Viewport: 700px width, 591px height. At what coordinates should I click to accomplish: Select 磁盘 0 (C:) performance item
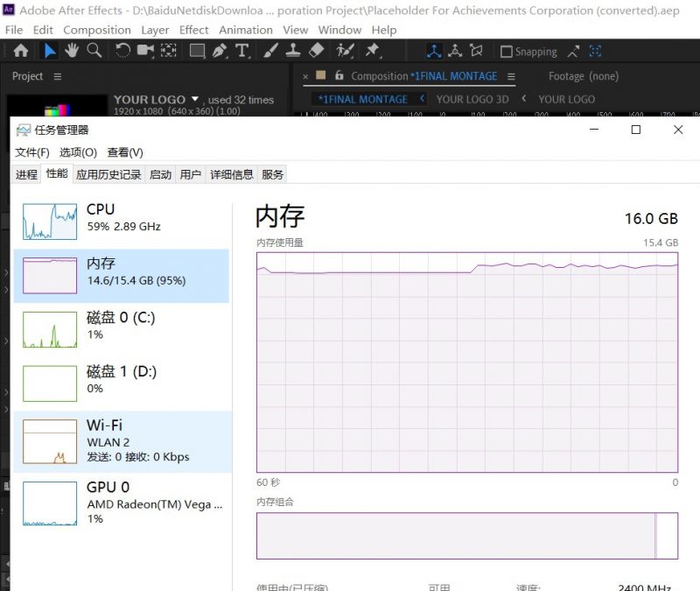(122, 330)
